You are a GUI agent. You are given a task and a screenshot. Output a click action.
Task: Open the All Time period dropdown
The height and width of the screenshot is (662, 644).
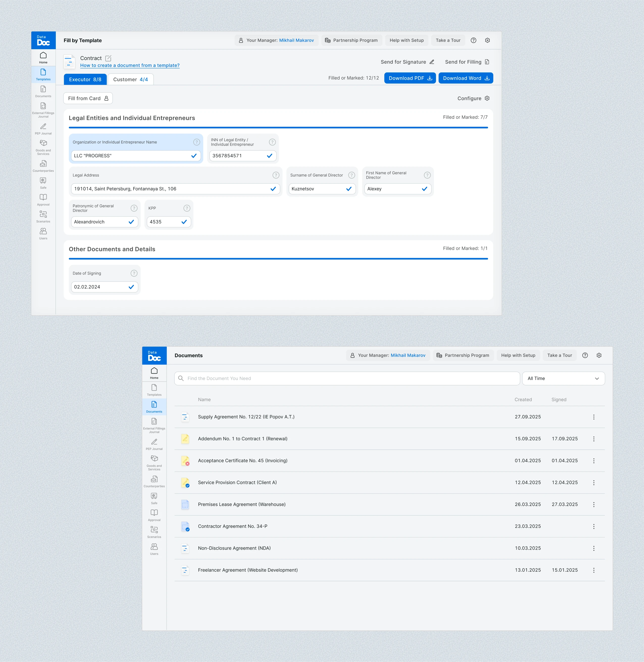tap(563, 378)
